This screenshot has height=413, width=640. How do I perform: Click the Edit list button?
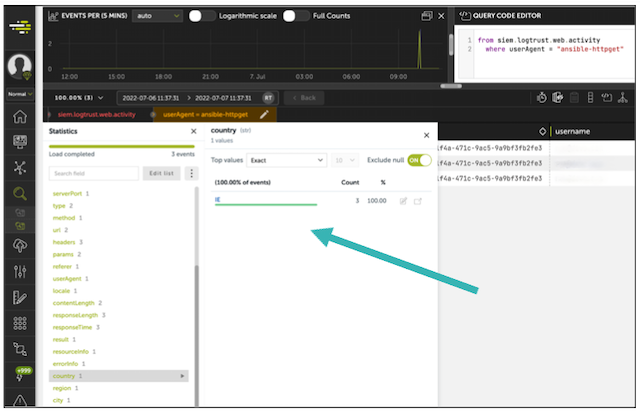click(x=160, y=173)
